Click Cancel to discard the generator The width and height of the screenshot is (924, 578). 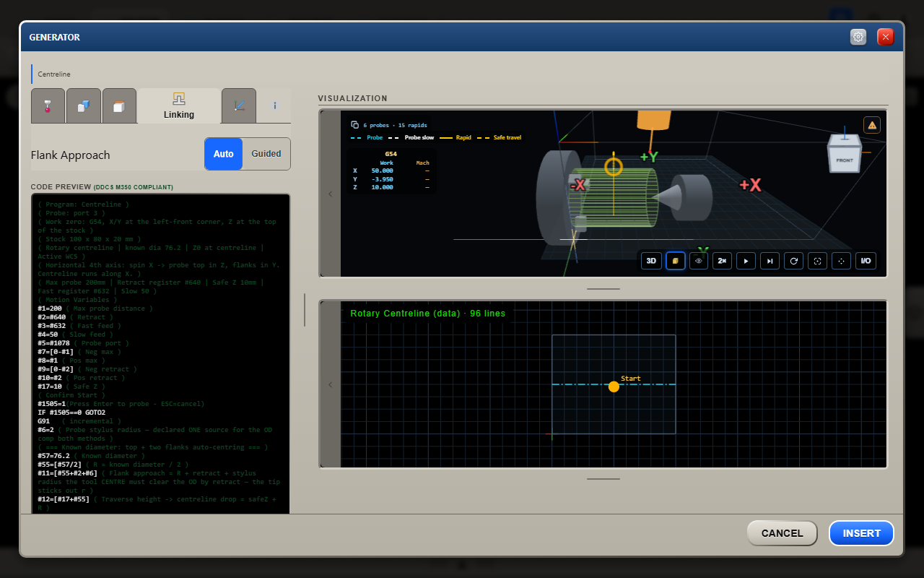[782, 533]
